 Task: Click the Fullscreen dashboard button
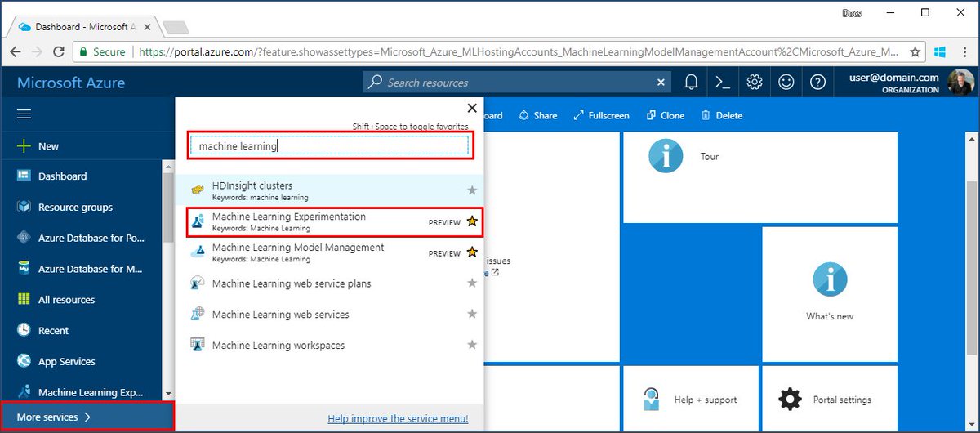601,116
